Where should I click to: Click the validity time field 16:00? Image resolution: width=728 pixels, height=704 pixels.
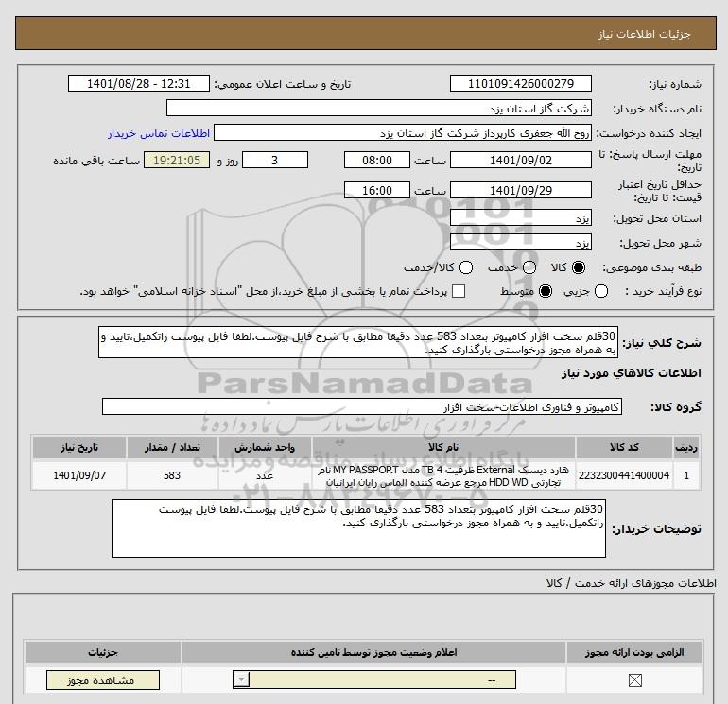pyautogui.click(x=377, y=190)
